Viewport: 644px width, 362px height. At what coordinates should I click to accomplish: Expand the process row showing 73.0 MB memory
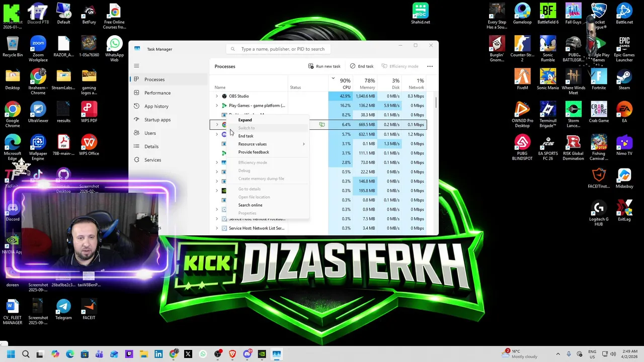[217, 162]
